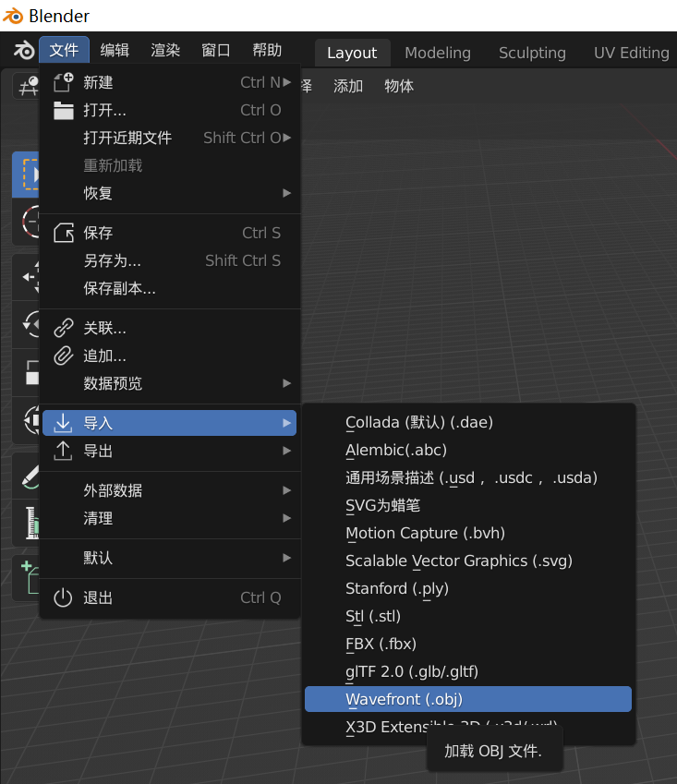Choose 追加... menu entry
The image size is (677, 784).
[170, 356]
